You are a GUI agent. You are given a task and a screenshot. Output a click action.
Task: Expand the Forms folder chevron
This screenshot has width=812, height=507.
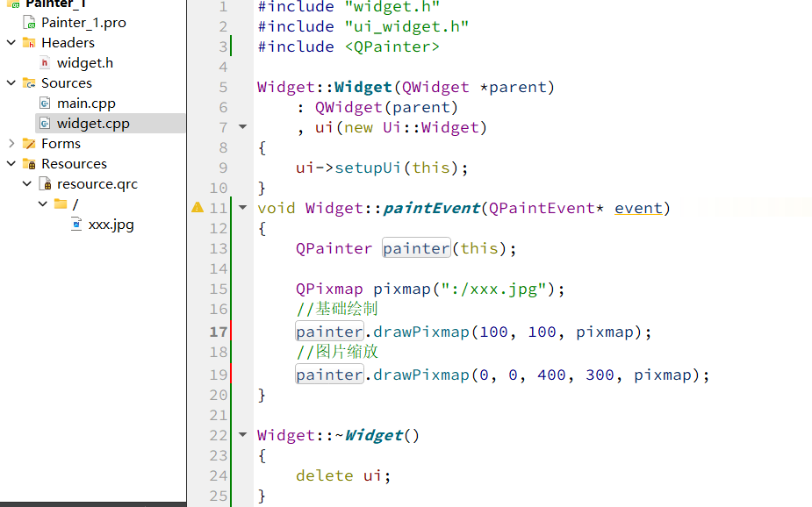tap(11, 143)
